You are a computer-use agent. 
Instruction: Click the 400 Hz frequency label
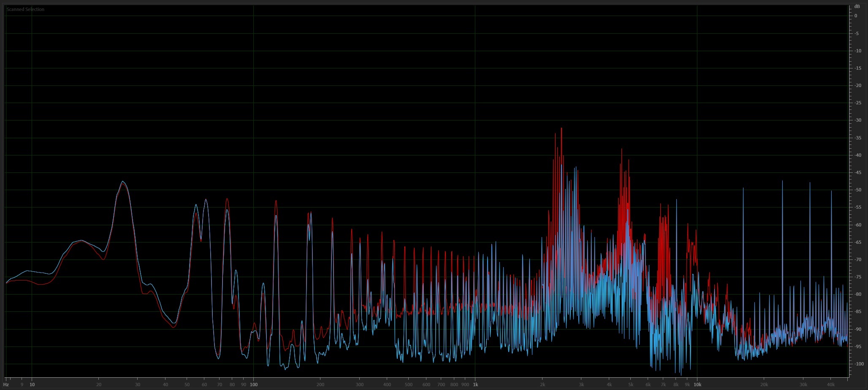tap(387, 385)
